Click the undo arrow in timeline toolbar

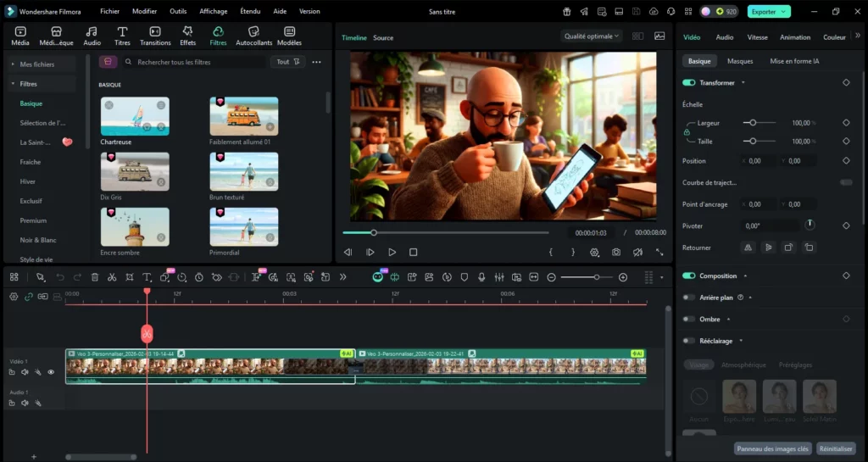(60, 277)
